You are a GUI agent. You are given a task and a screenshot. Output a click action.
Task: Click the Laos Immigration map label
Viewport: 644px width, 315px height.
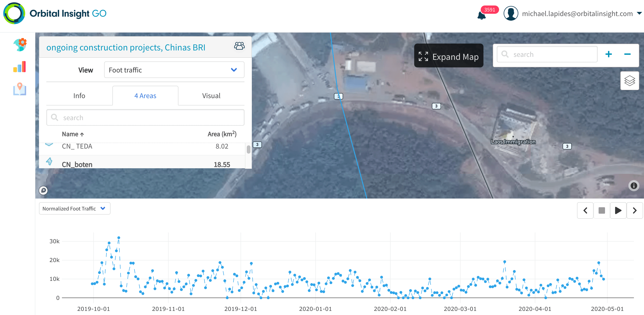pos(513,142)
